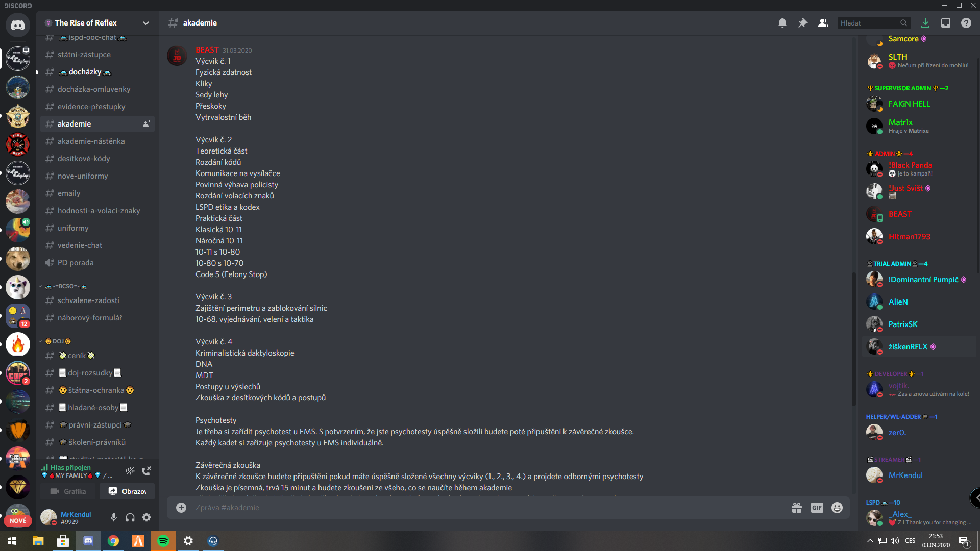Deafen audio with headphones icon
This screenshot has height=551, width=980.
[x=130, y=518]
